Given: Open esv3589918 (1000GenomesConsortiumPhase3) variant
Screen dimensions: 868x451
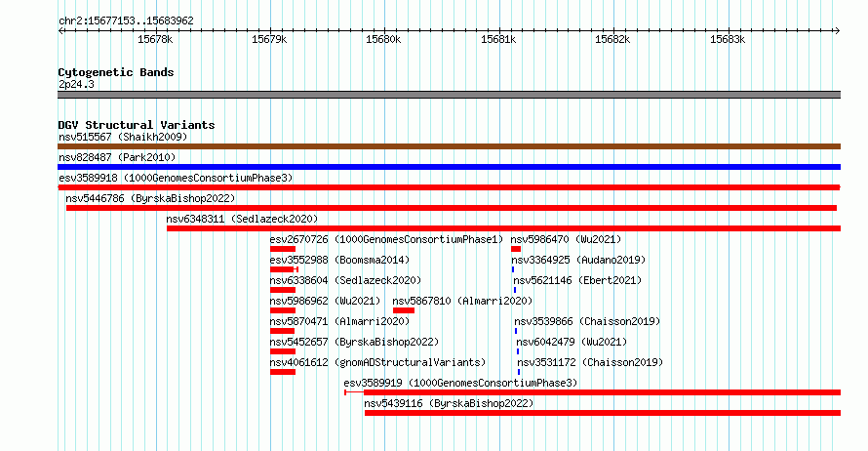Looking at the screenshot, I should click(176, 178).
